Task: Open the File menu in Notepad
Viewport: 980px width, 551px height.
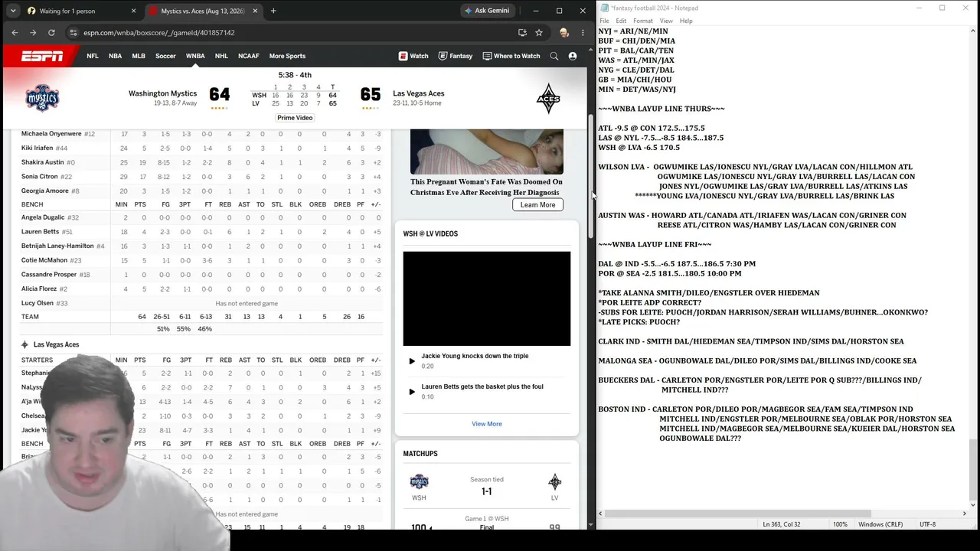Action: coord(605,21)
